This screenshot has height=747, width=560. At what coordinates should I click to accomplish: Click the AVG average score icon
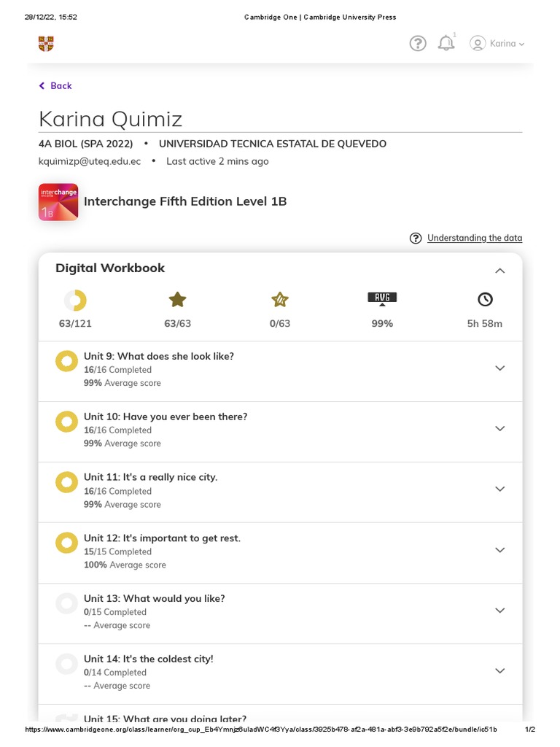[x=382, y=298]
